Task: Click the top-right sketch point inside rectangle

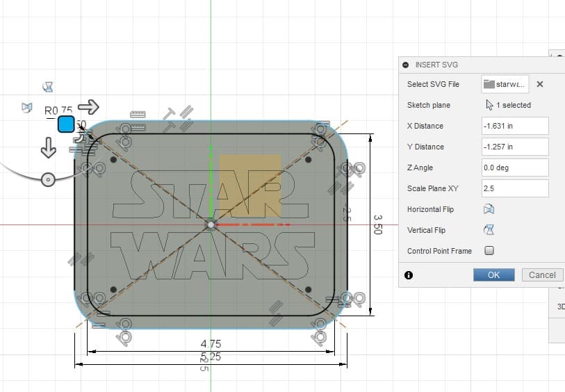Action: click(308, 160)
